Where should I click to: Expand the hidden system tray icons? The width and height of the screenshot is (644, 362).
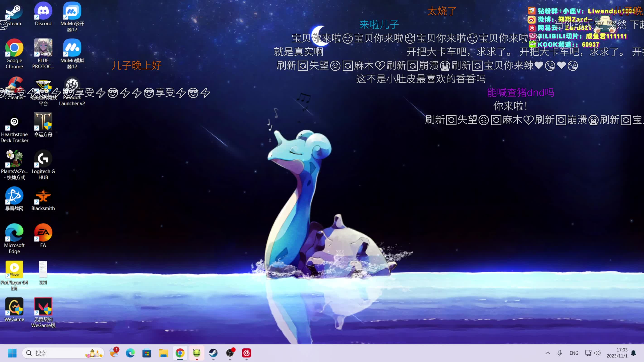click(548, 353)
